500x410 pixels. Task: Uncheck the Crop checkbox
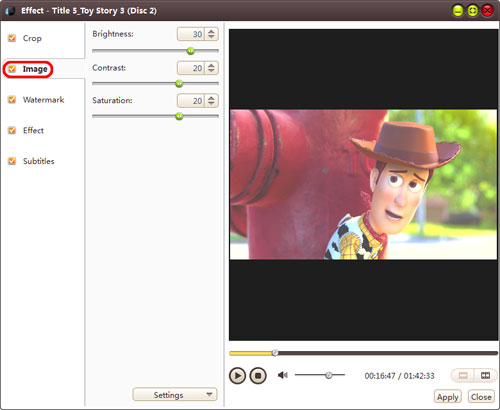point(12,38)
